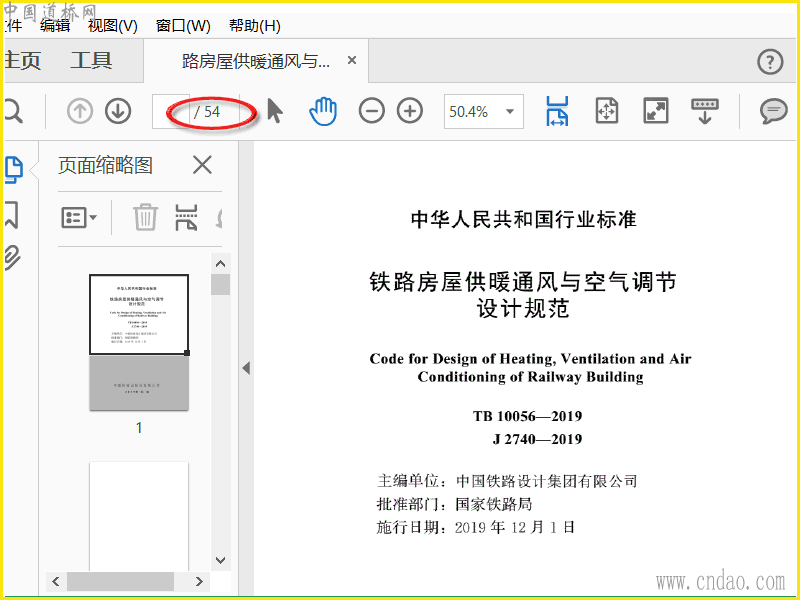Choose the hand pan tool
Image resolution: width=800 pixels, height=600 pixels.
point(323,111)
